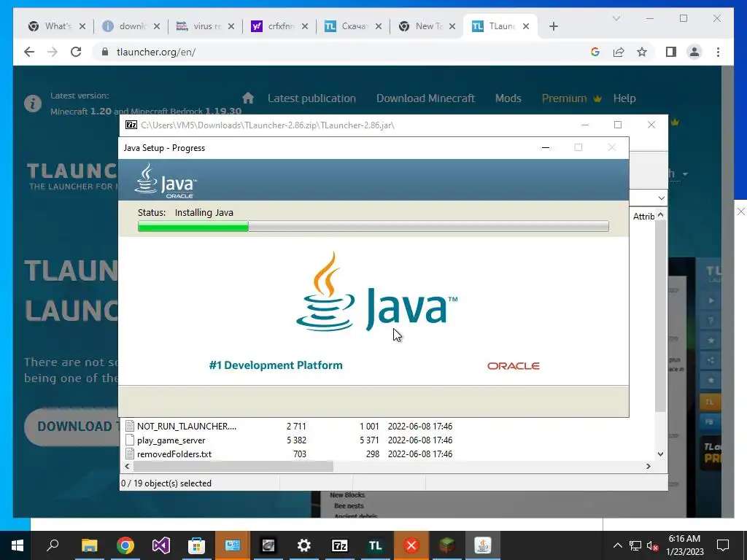Image resolution: width=747 pixels, height=560 pixels.
Task: Open Mods link
Action: [508, 98]
